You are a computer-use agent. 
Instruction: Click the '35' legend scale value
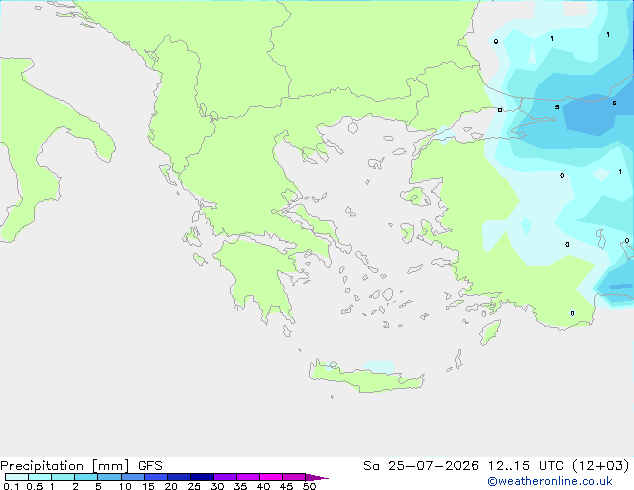pyautogui.click(x=240, y=486)
